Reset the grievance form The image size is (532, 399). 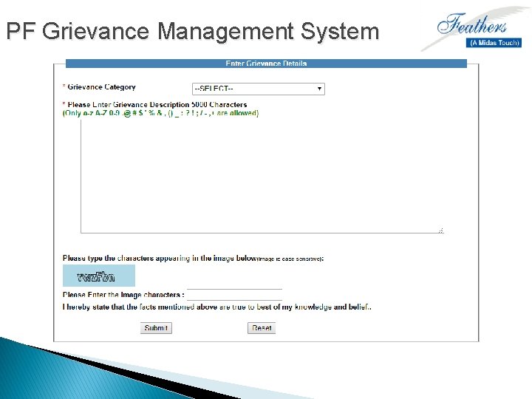[262, 328]
